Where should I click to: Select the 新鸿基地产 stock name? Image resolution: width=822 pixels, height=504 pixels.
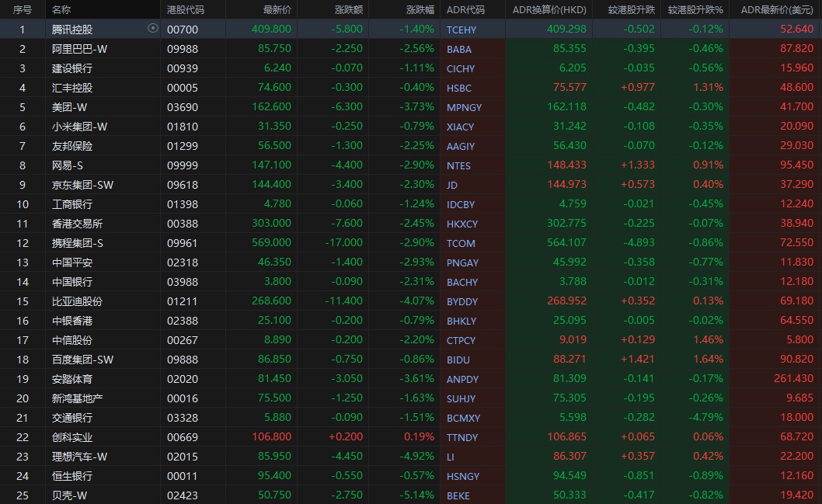coord(78,398)
